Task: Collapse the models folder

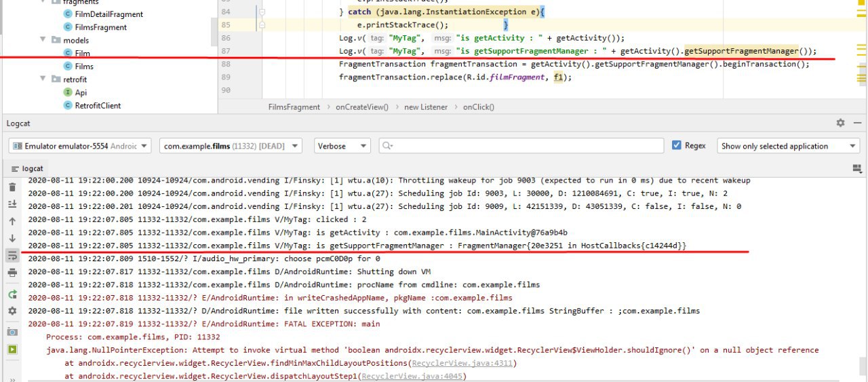Action: [x=43, y=40]
